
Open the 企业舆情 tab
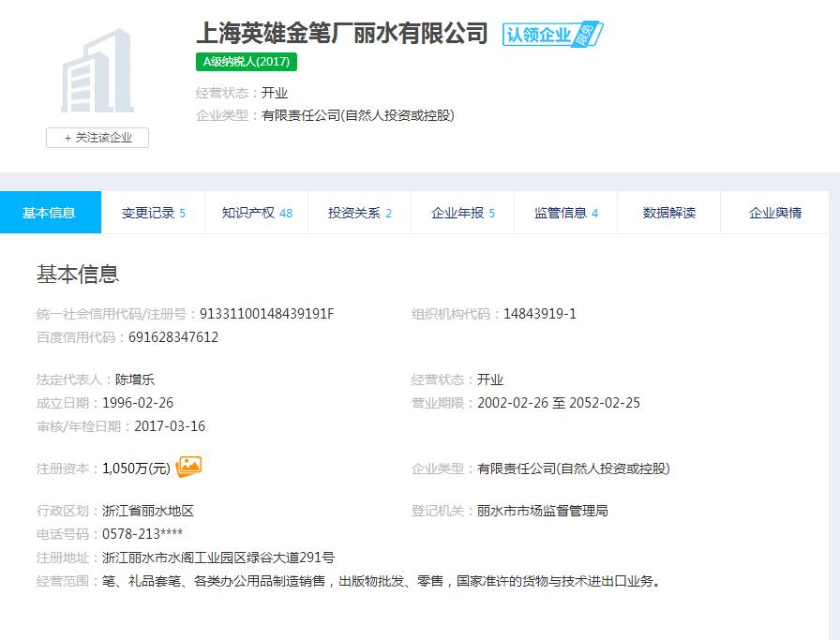[x=774, y=213]
